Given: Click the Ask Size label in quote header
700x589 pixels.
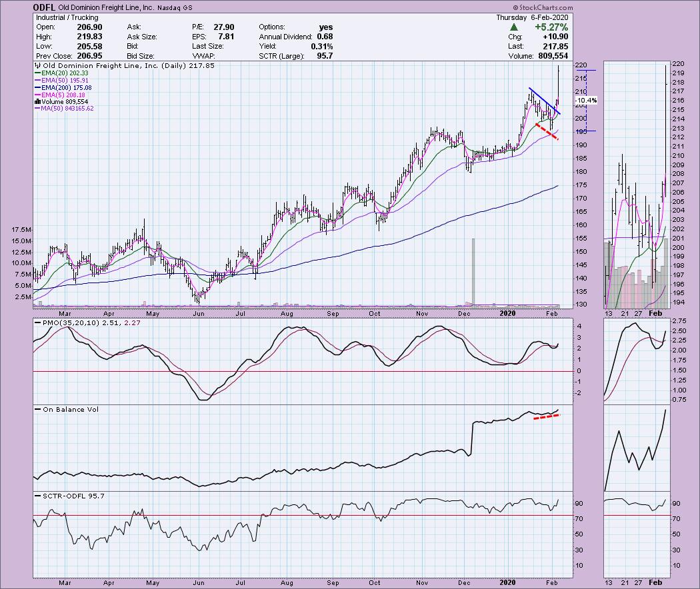Looking at the screenshot, I should point(142,37).
